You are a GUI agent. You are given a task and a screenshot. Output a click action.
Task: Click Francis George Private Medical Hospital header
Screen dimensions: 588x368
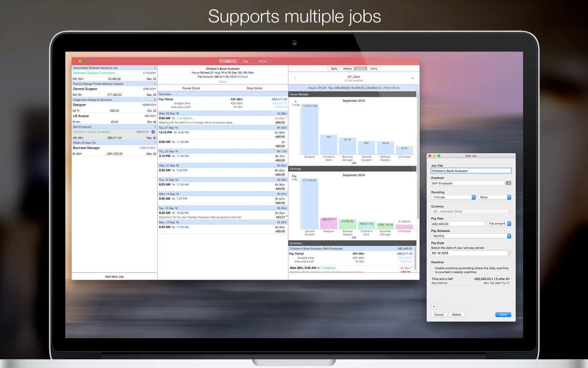pyautogui.click(x=114, y=84)
